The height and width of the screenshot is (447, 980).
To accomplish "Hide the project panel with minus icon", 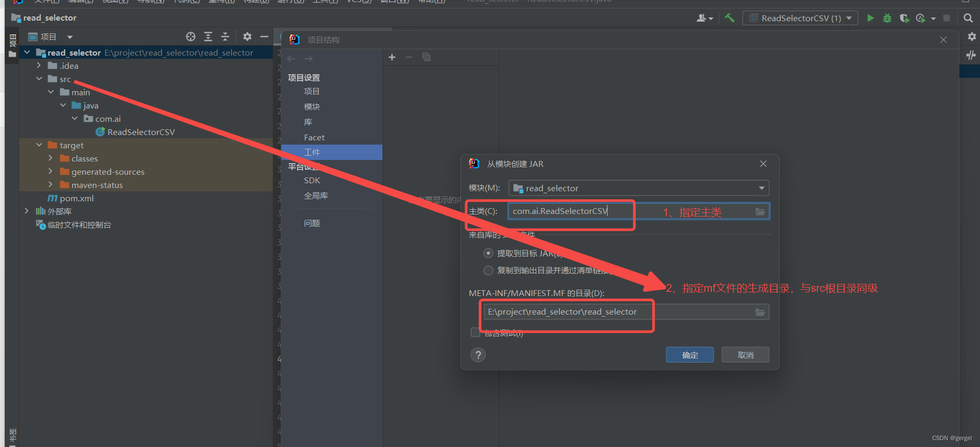I will click(264, 37).
